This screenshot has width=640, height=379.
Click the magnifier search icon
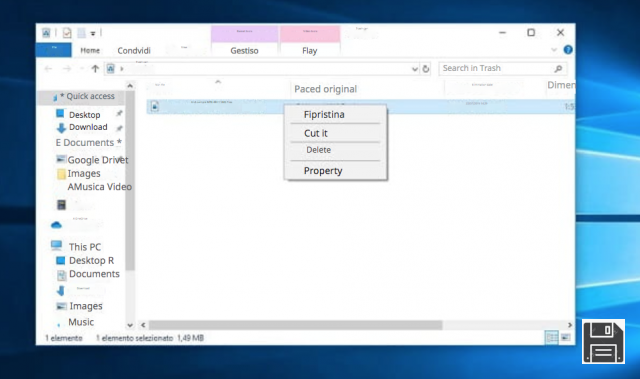[558, 69]
